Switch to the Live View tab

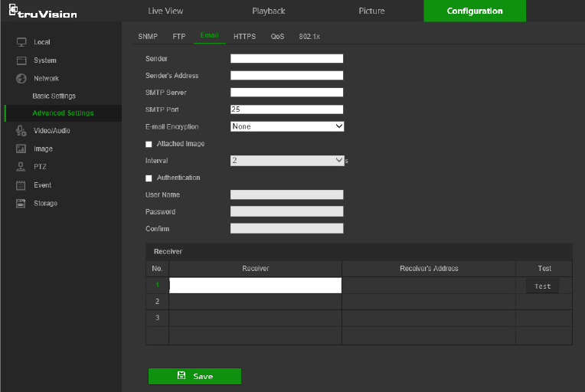pos(165,11)
